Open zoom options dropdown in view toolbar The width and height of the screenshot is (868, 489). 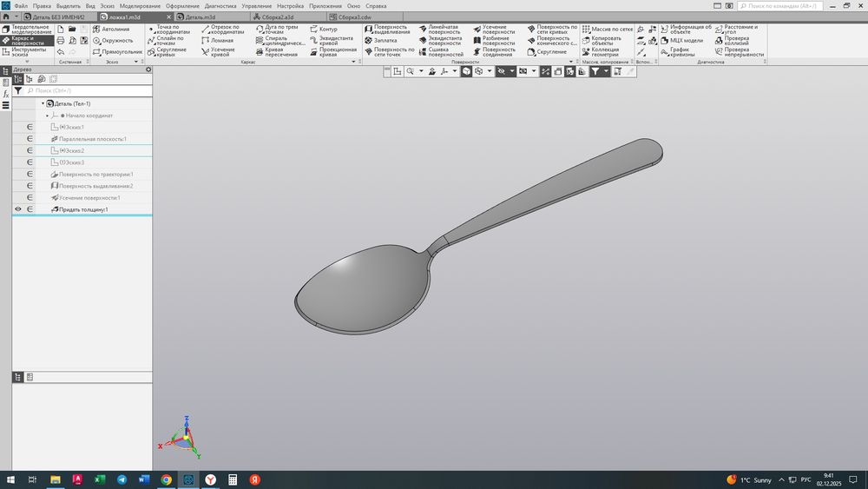click(421, 71)
